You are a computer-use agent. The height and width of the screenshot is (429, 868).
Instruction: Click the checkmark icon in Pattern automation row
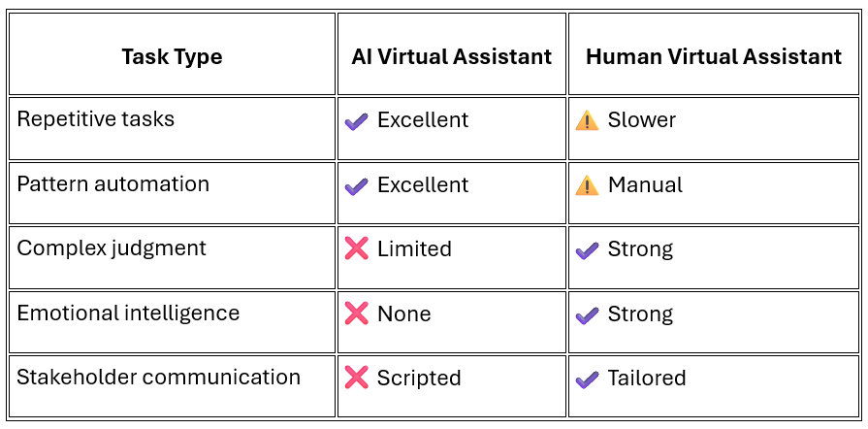356,185
